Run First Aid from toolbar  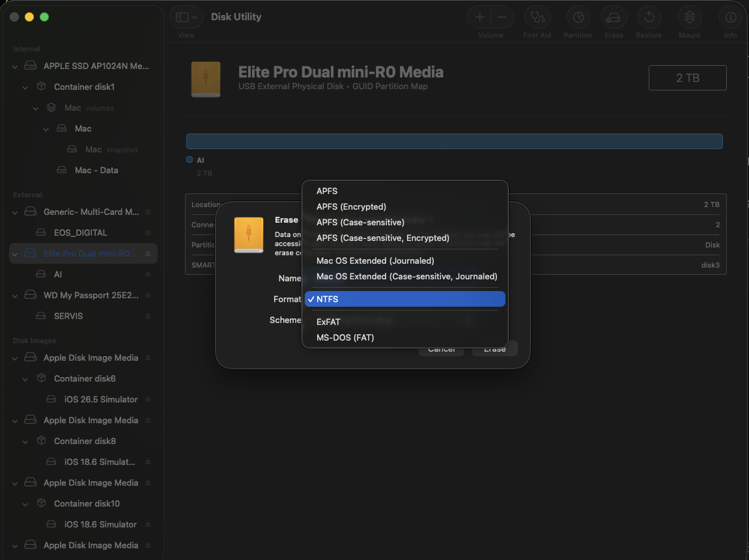537,17
